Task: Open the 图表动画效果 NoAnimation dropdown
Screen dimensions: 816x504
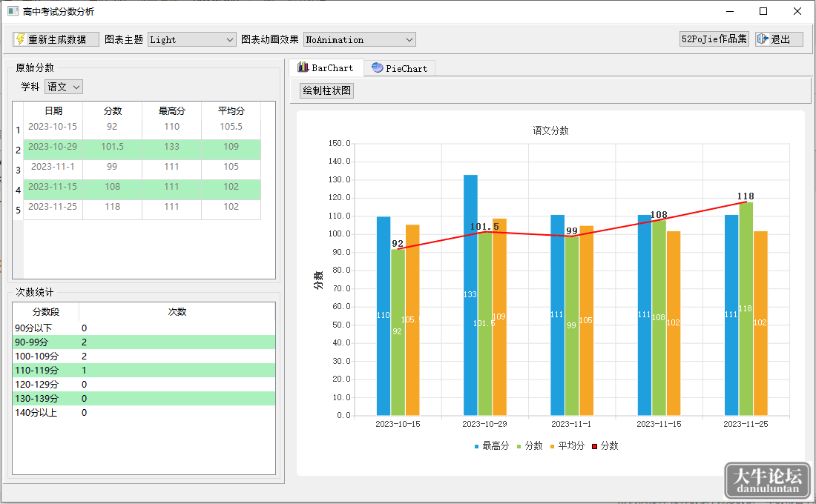Action: [x=360, y=39]
